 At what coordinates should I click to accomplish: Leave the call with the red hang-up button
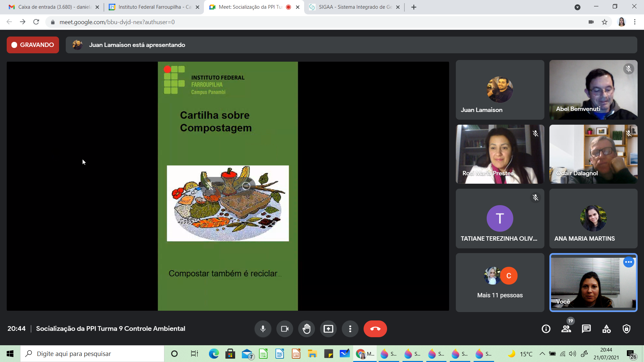click(375, 329)
